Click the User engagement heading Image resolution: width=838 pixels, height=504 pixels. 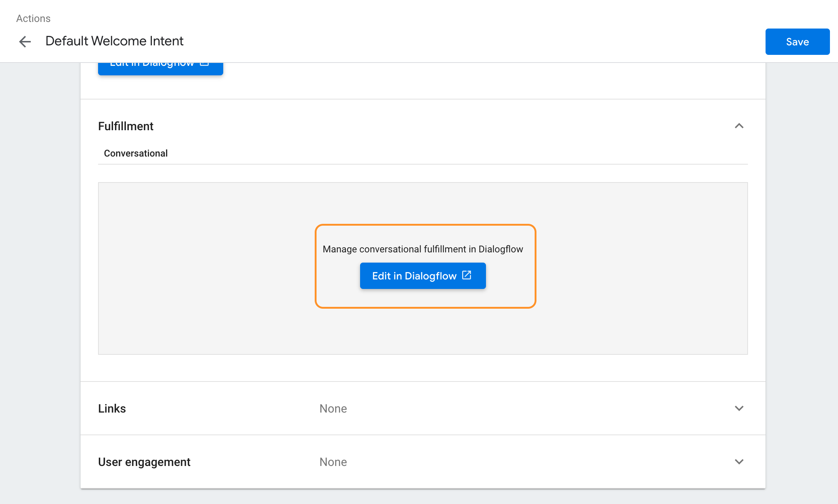pyautogui.click(x=144, y=462)
